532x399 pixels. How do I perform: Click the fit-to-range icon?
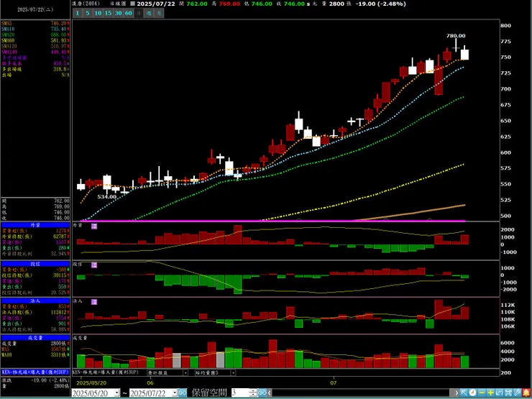tap(508, 393)
